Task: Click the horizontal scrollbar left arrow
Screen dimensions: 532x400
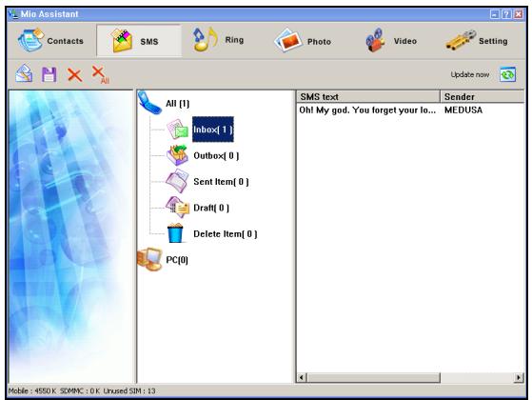Action: click(x=302, y=377)
